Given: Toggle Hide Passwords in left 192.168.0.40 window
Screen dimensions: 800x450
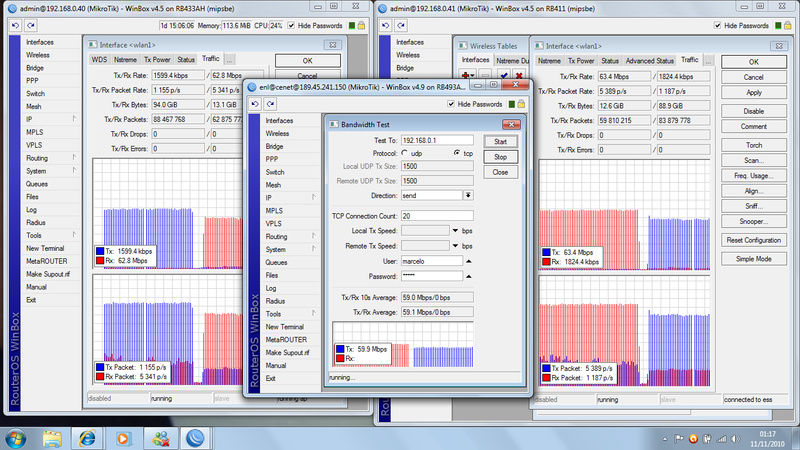Looking at the screenshot, I should click(291, 26).
